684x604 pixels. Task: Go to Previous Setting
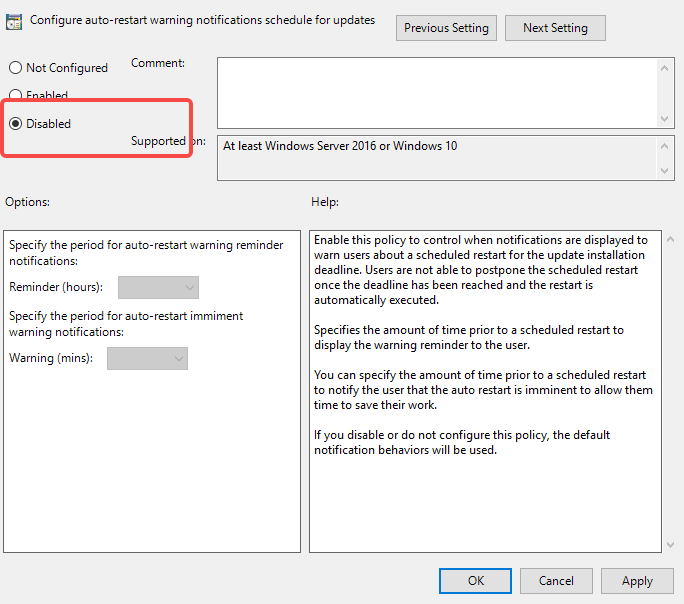[x=446, y=28]
